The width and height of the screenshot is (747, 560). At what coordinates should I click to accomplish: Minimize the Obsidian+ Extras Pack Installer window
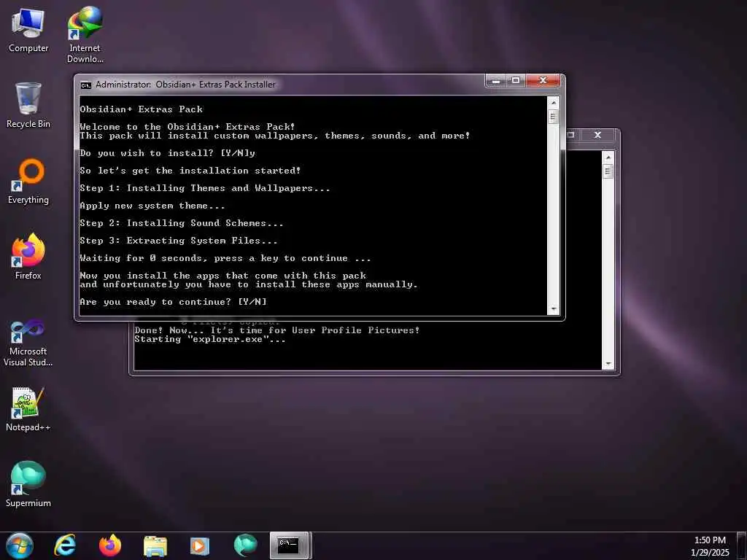495,80
